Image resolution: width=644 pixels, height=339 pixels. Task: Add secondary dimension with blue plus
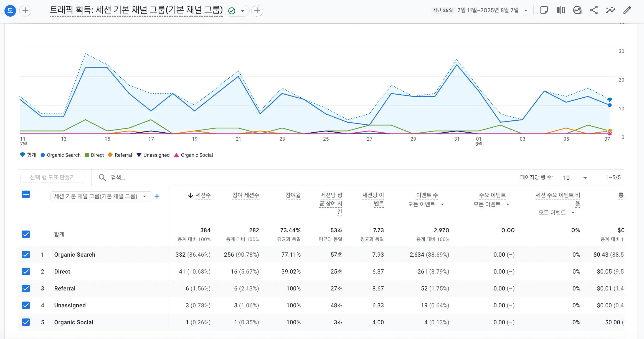157,196
